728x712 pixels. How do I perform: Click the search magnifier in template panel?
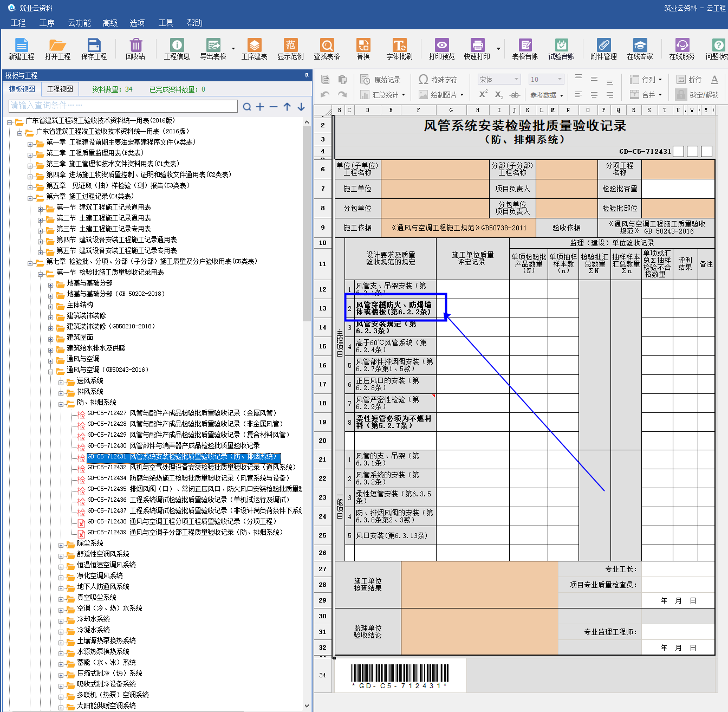coord(247,107)
